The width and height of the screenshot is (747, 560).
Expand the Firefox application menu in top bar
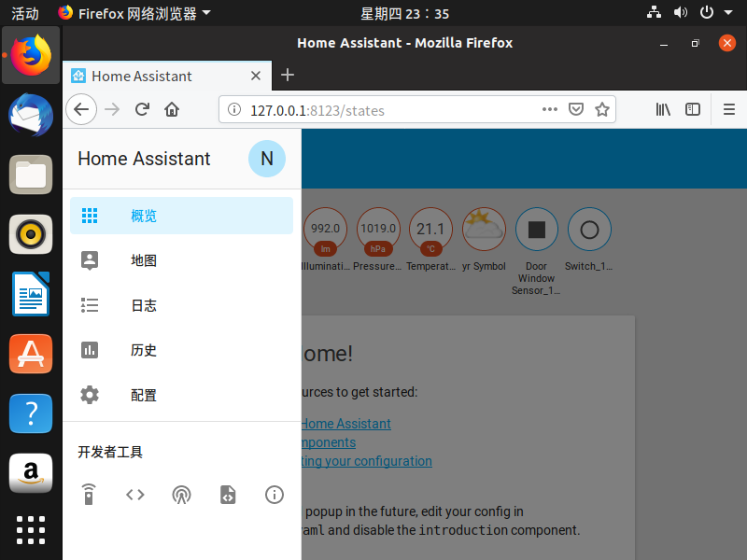click(x=134, y=13)
